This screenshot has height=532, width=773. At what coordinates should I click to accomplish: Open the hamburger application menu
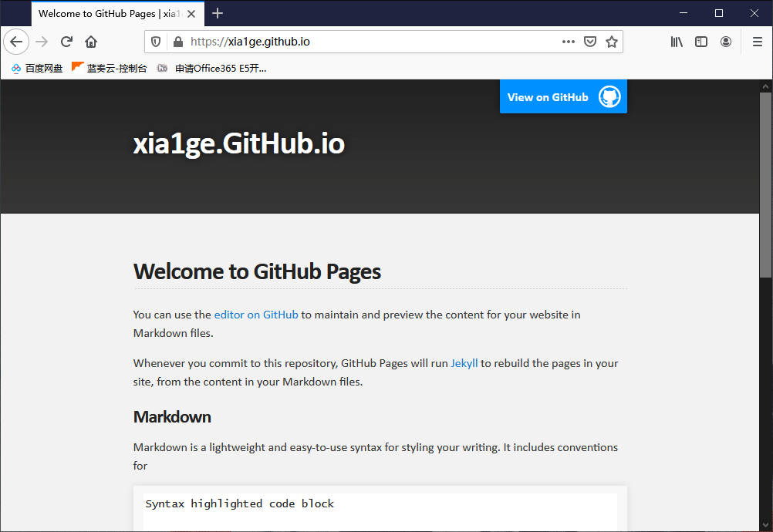[x=758, y=42]
